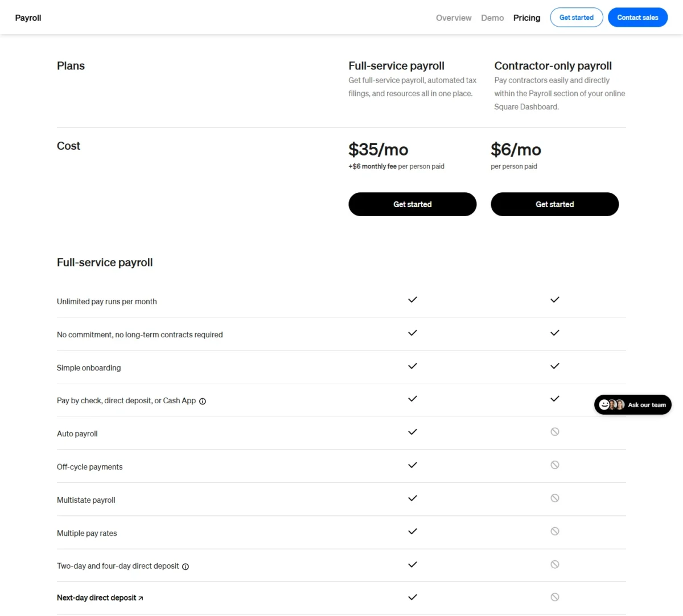Click the 'Full-service payroll' section heading above features

coord(105,263)
